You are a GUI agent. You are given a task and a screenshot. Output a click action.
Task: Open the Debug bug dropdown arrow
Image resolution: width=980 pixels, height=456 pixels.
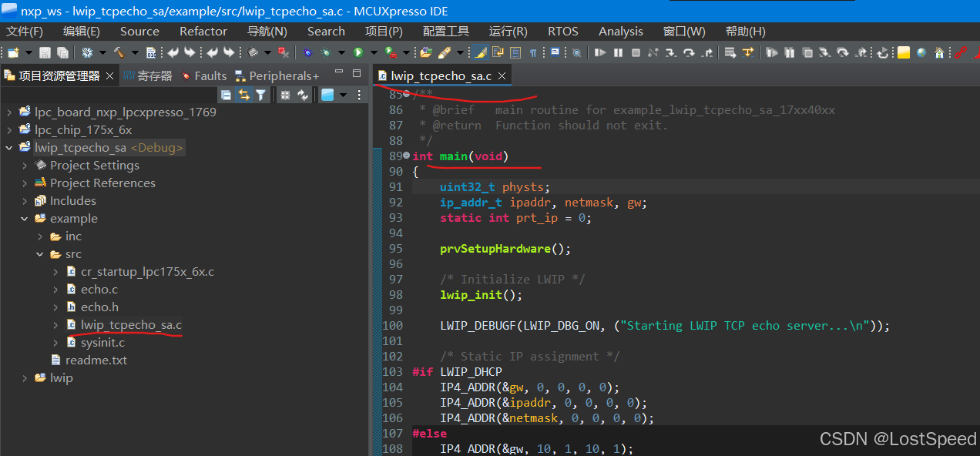tap(341, 52)
